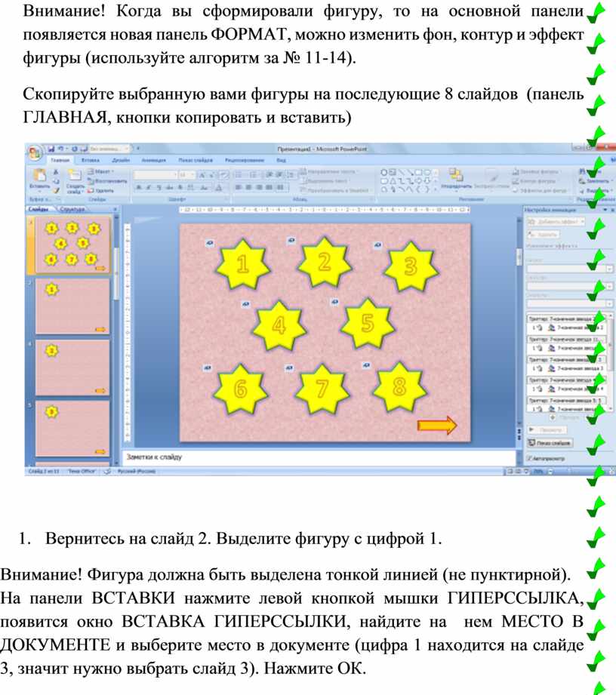Pick the triangle shape in shapes gallery
The width and height of the screenshot is (616, 695).
tap(393, 181)
